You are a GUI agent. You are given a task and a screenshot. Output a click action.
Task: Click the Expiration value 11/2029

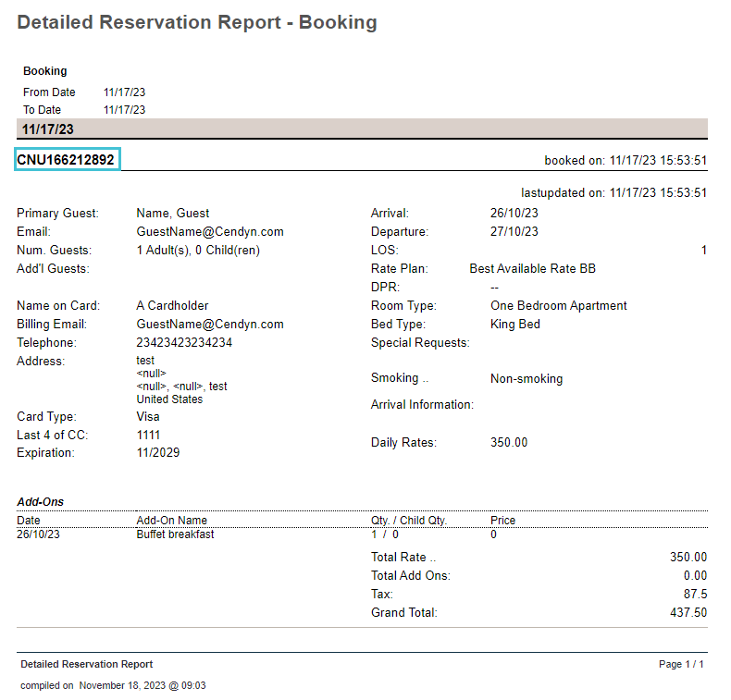pyautogui.click(x=158, y=453)
